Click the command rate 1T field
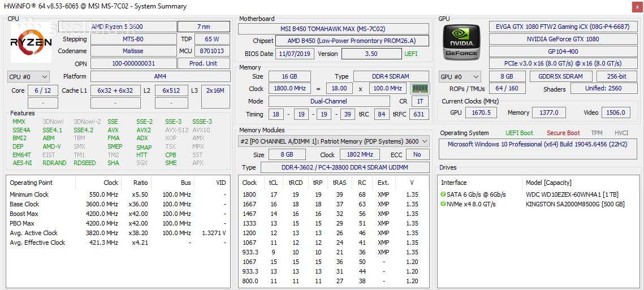The width and height of the screenshot is (644, 290). click(420, 101)
